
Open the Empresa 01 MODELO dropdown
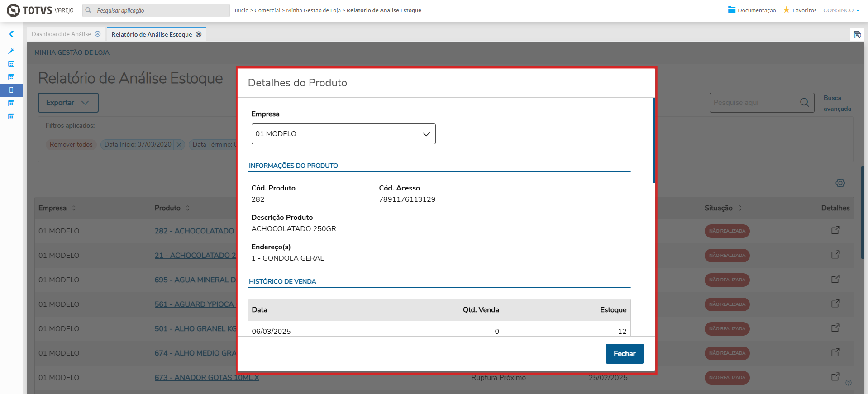pyautogui.click(x=343, y=134)
